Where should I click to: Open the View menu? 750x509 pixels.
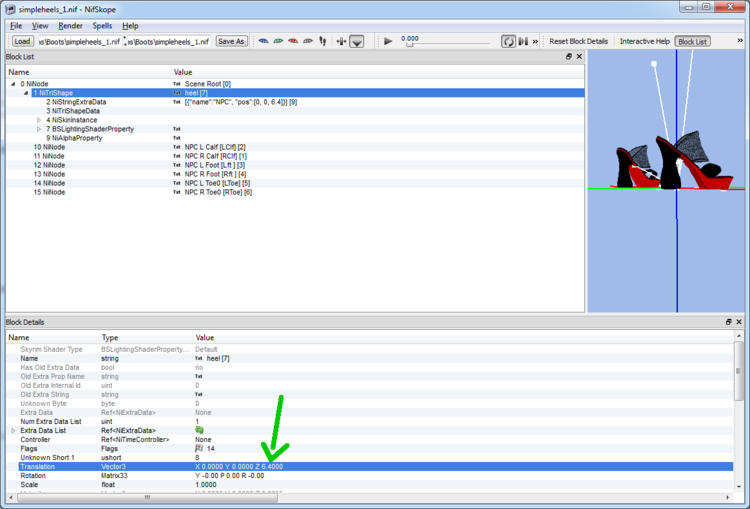tap(40, 26)
